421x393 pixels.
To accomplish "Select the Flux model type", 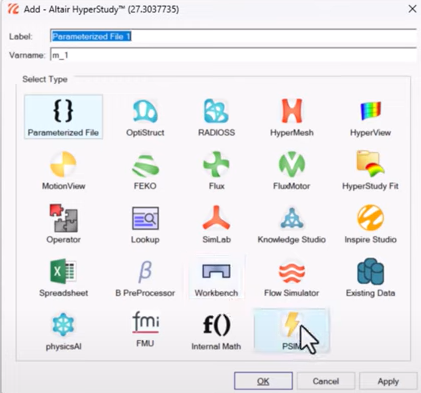I will tap(216, 171).
